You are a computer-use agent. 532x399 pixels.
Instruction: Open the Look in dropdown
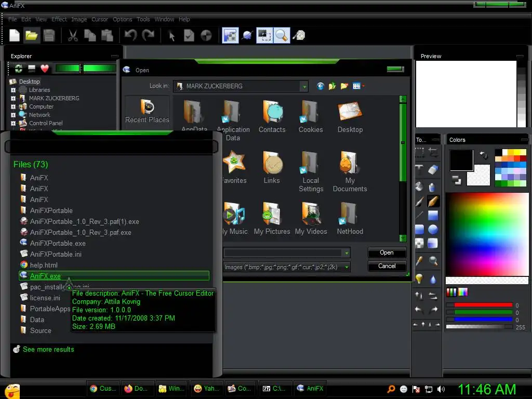coord(304,87)
